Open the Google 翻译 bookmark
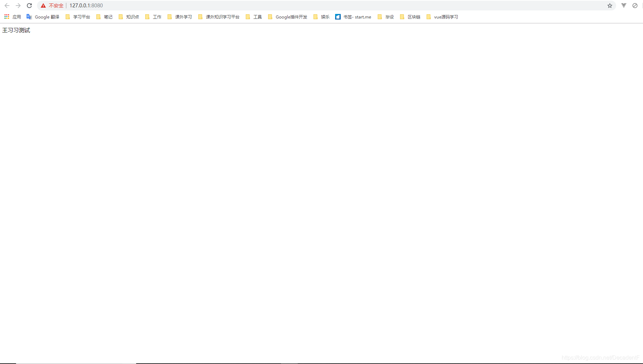Image resolution: width=643 pixels, height=364 pixels. click(x=43, y=17)
